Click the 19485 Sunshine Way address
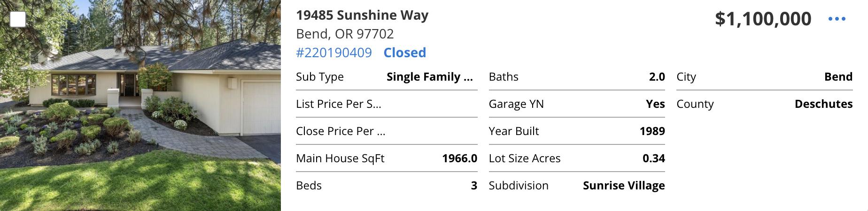868x211 pixels. tap(362, 15)
